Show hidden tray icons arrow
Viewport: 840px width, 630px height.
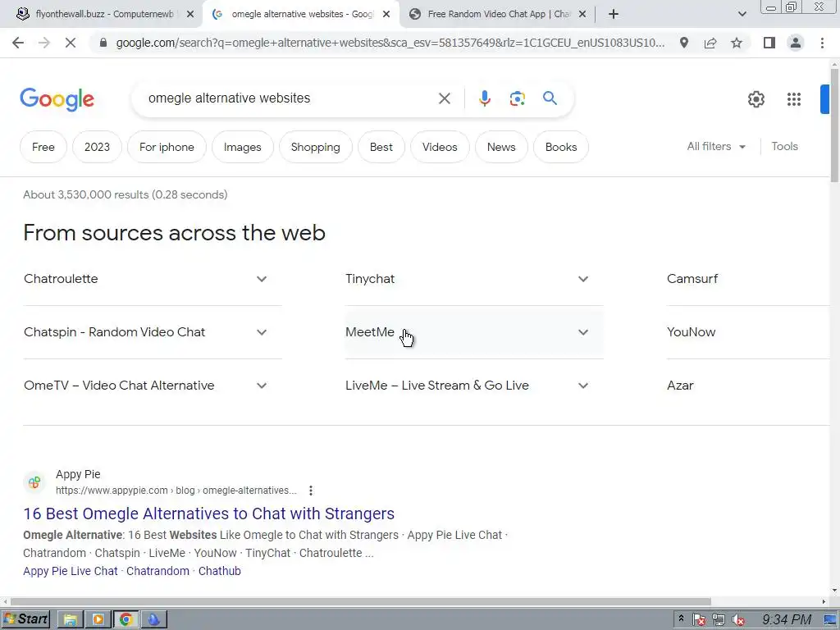(681, 619)
